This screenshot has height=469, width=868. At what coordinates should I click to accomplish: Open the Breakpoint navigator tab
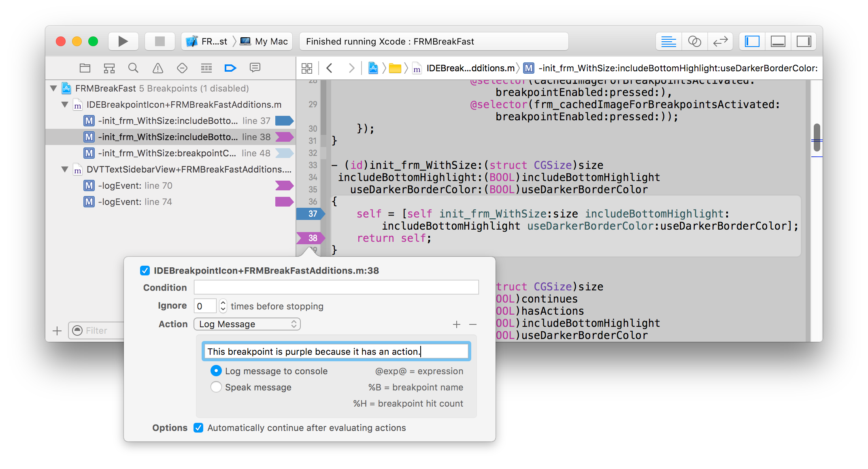(230, 68)
